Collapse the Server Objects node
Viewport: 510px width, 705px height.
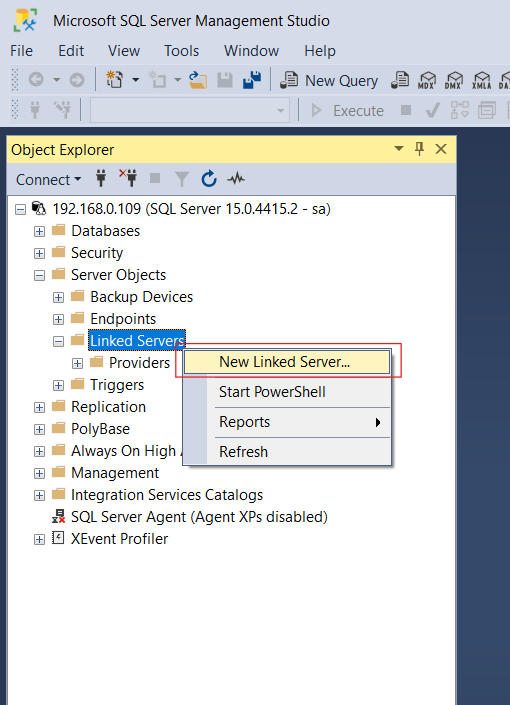[40, 275]
